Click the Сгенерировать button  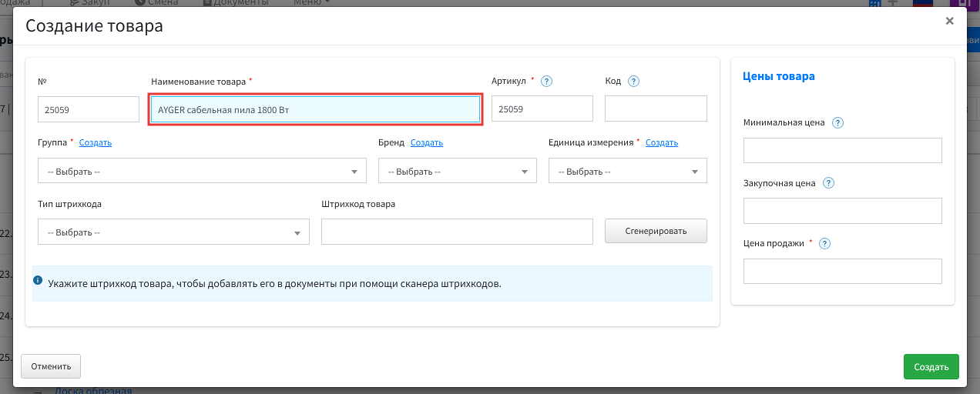point(656,231)
